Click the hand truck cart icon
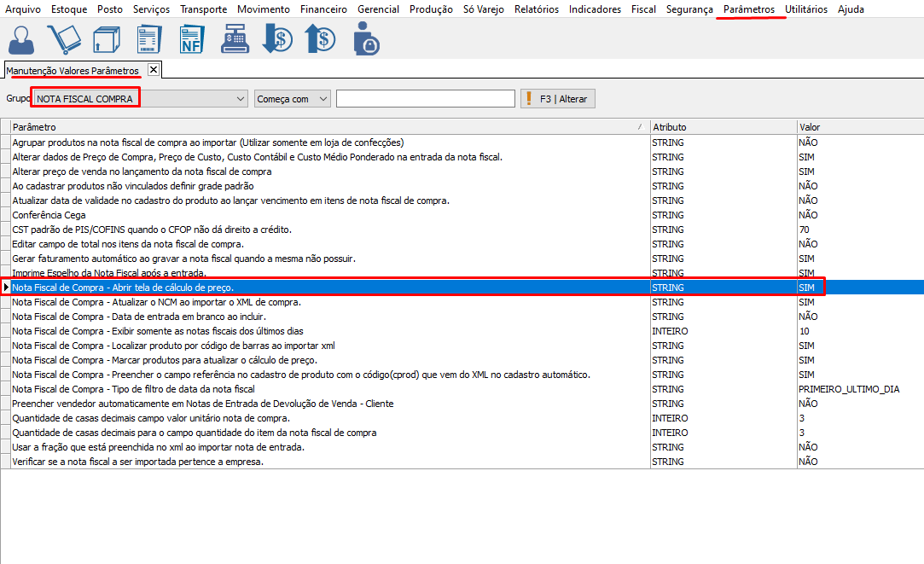The image size is (924, 564). click(x=64, y=40)
